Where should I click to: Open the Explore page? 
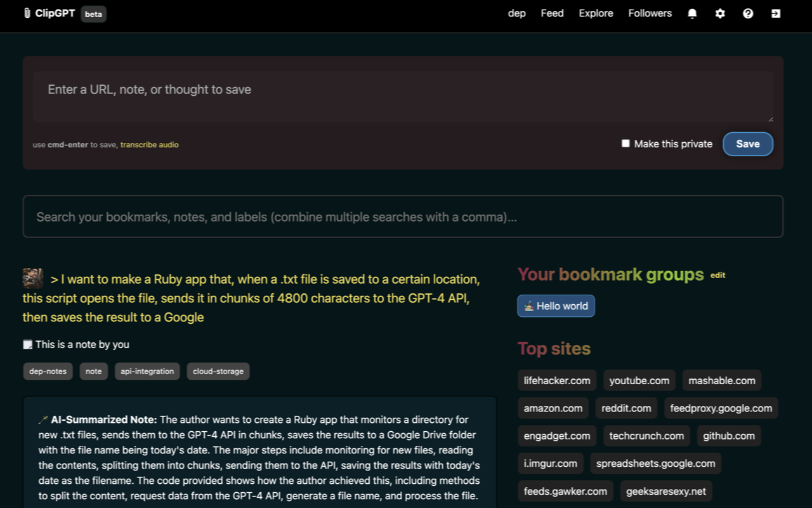596,13
